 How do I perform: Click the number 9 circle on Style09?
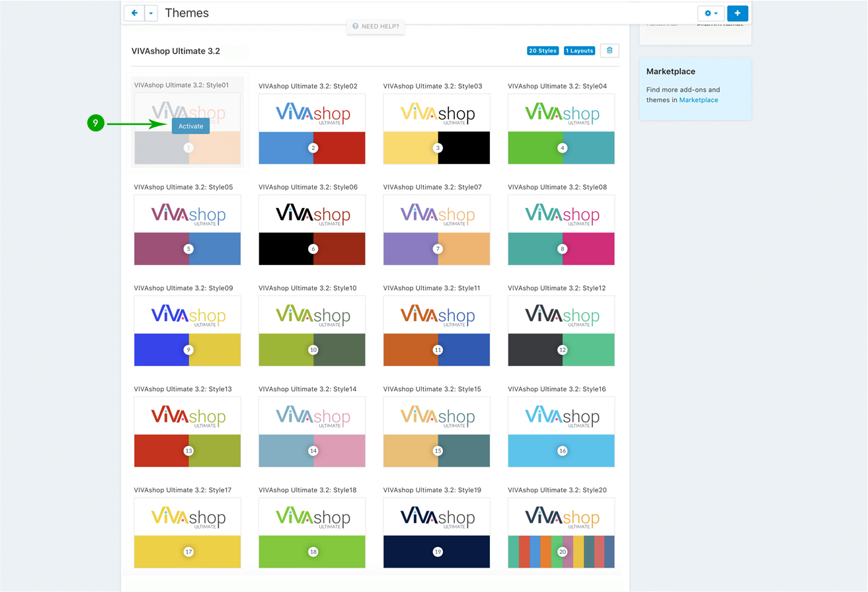188,350
